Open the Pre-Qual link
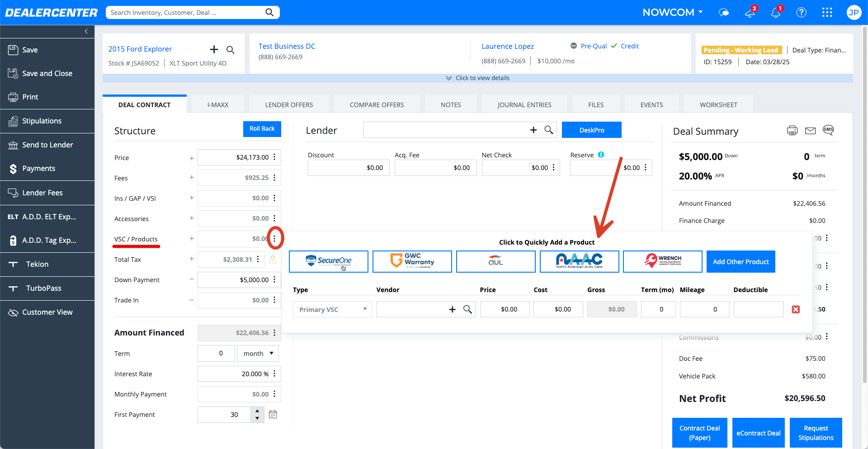This screenshot has height=449, width=868. tap(594, 46)
